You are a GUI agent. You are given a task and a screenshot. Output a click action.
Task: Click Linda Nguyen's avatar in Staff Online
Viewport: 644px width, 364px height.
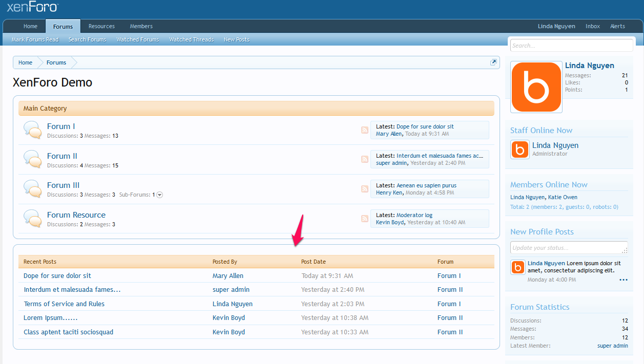point(520,149)
